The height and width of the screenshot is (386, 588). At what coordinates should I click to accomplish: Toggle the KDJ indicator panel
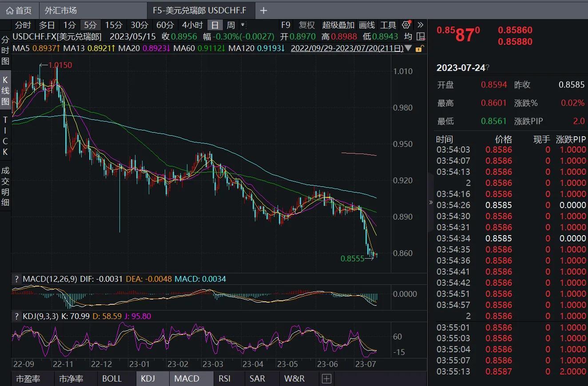[148, 378]
